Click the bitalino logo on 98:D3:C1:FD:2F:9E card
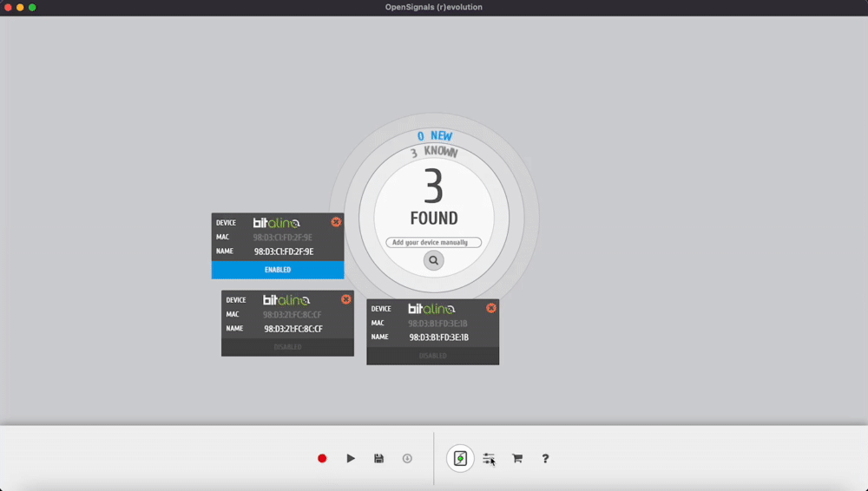This screenshot has width=868, height=491. click(276, 223)
